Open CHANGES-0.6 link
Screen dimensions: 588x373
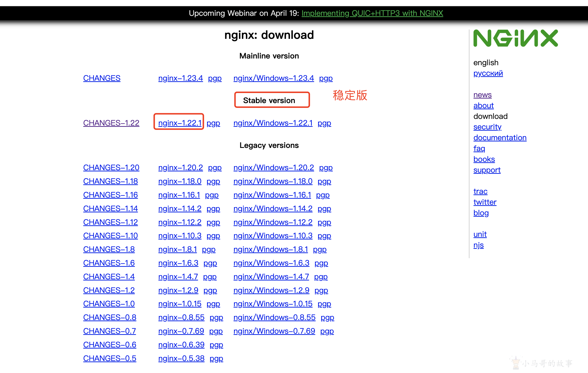pos(110,345)
